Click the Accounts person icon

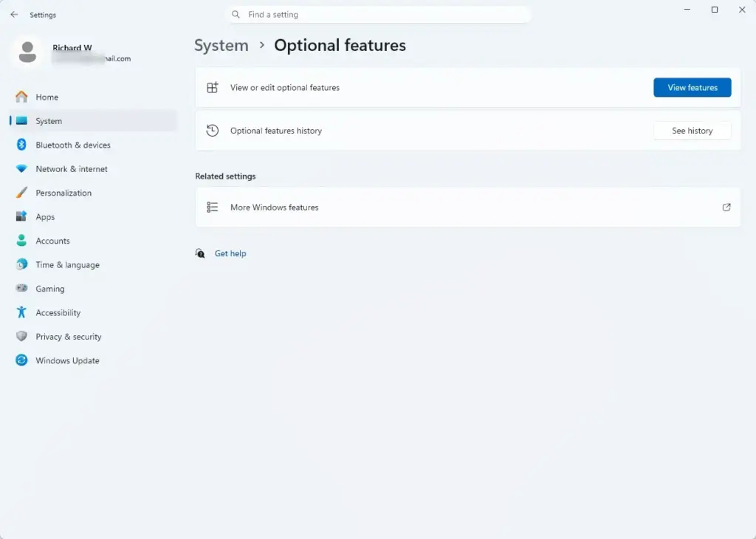21,240
